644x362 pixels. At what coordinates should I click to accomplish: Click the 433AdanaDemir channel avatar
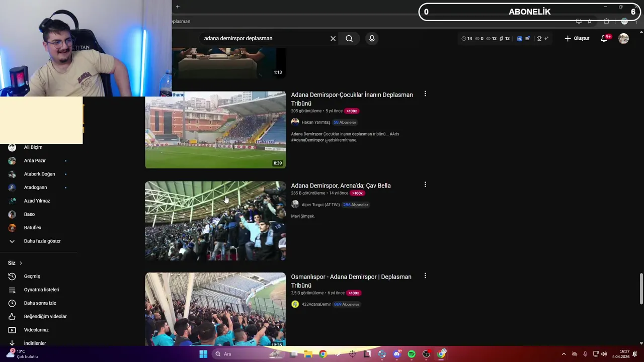pos(295,304)
